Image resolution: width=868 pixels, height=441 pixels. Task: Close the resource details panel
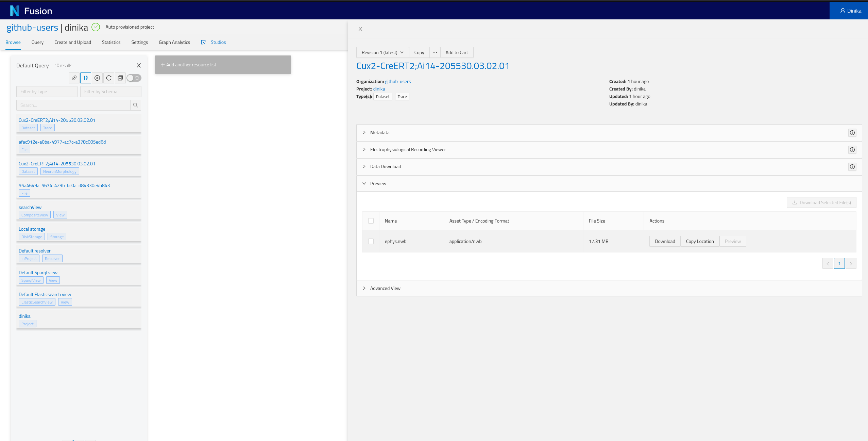[360, 29]
